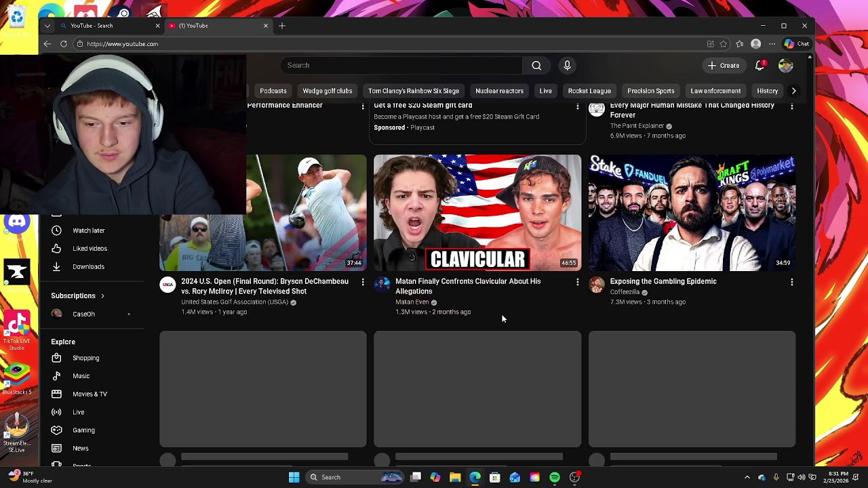Image resolution: width=868 pixels, height=488 pixels.
Task: Open options for Steam gift card ad
Action: 578,106
